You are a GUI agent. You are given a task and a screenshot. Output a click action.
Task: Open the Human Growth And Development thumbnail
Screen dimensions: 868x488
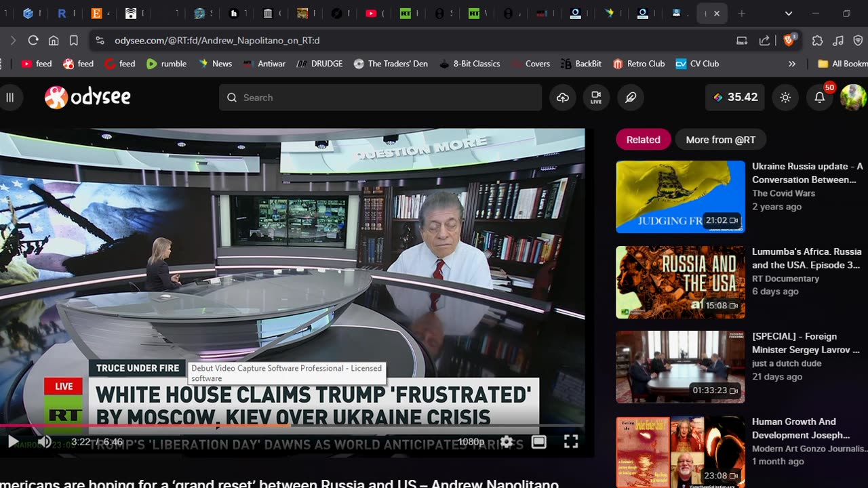(x=680, y=452)
